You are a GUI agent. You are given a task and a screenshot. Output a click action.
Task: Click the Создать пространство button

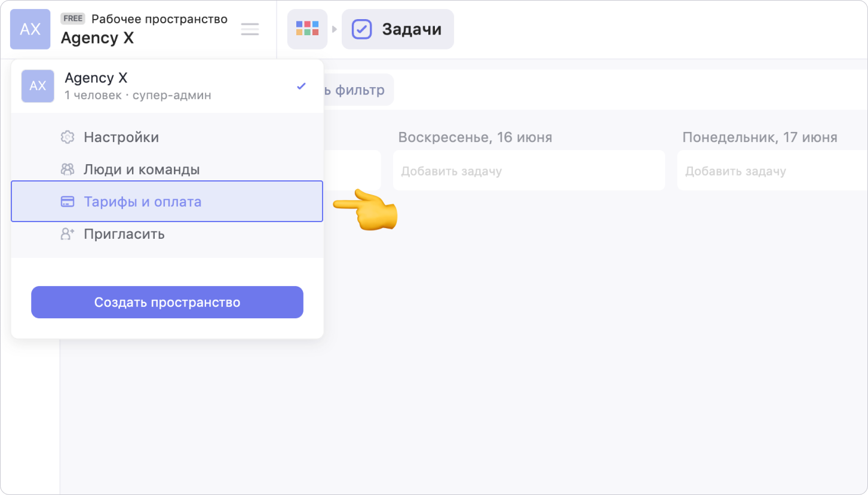click(x=167, y=302)
